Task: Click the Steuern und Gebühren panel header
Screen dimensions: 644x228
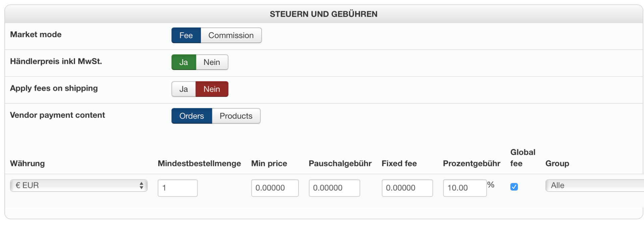Action: coord(323,14)
